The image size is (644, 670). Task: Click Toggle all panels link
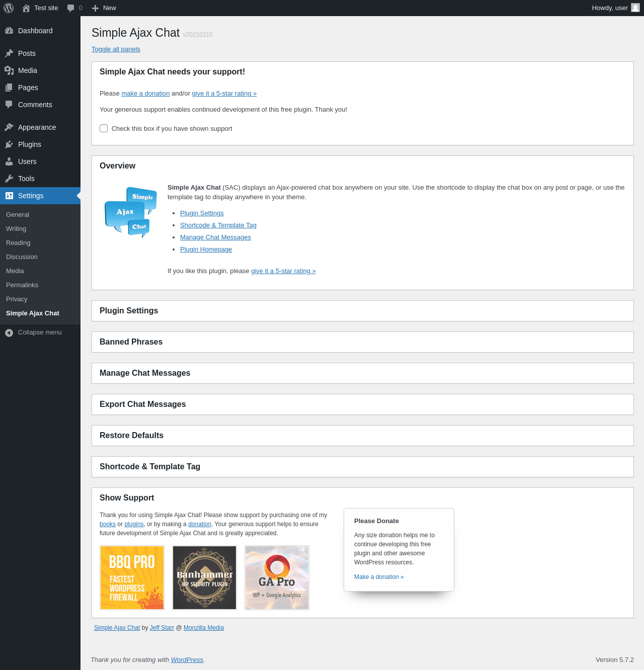(116, 49)
